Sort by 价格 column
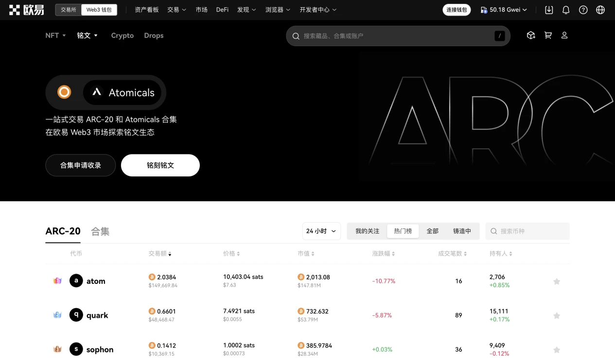 [x=231, y=254]
